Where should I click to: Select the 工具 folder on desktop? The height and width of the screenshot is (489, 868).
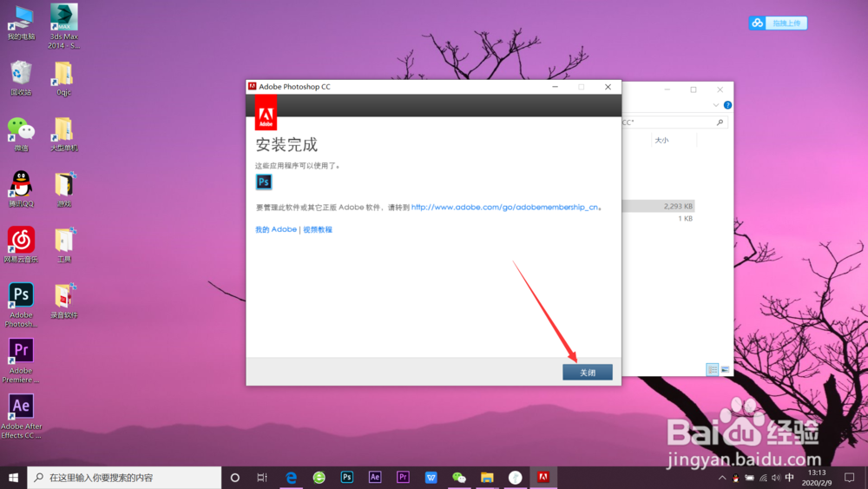coord(63,245)
